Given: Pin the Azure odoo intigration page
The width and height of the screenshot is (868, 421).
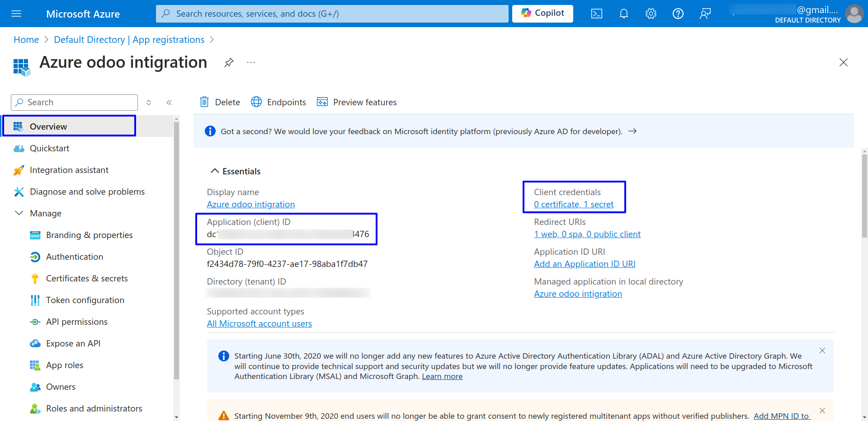Looking at the screenshot, I should click(229, 62).
